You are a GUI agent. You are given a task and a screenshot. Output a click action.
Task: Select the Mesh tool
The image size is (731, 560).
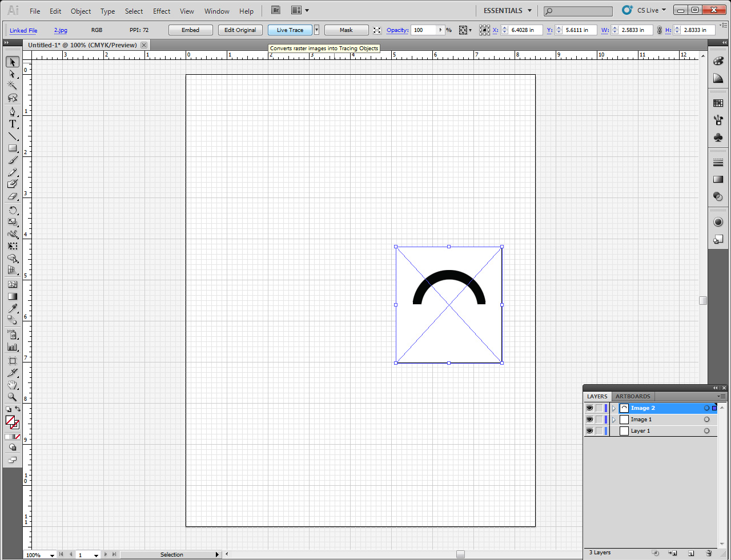pos(13,284)
